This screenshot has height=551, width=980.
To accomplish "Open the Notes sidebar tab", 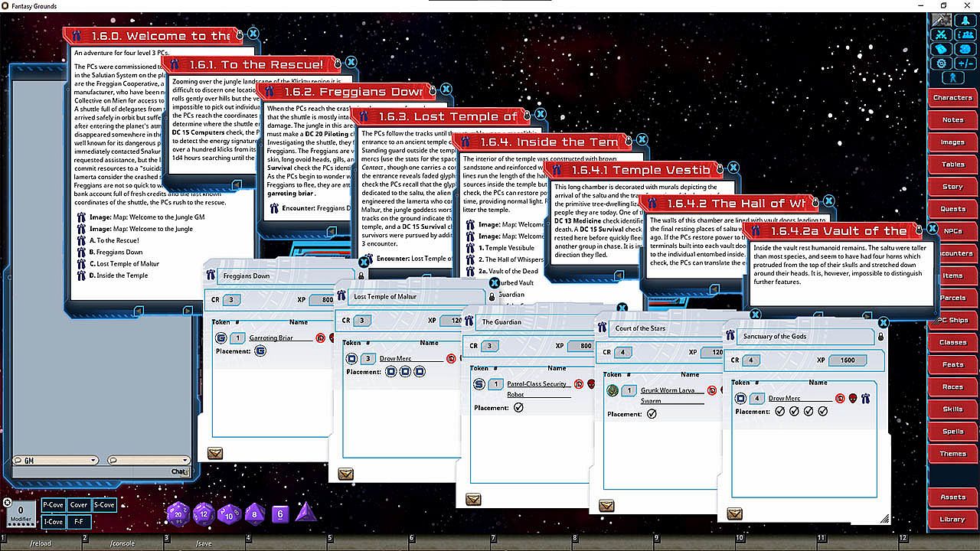I will (x=952, y=120).
